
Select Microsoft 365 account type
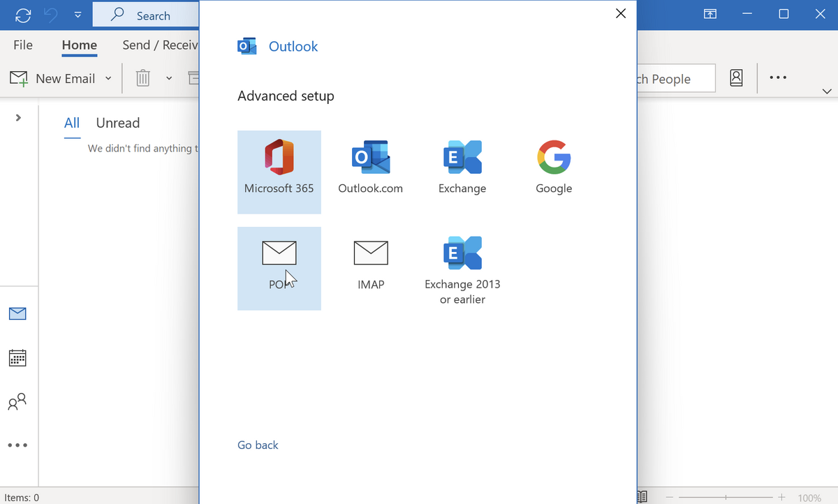pos(279,172)
